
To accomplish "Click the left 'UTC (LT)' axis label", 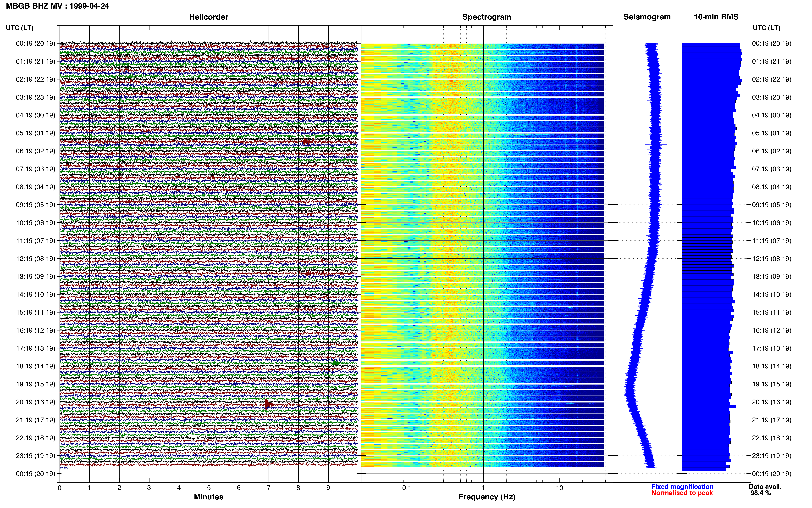I will [x=20, y=28].
